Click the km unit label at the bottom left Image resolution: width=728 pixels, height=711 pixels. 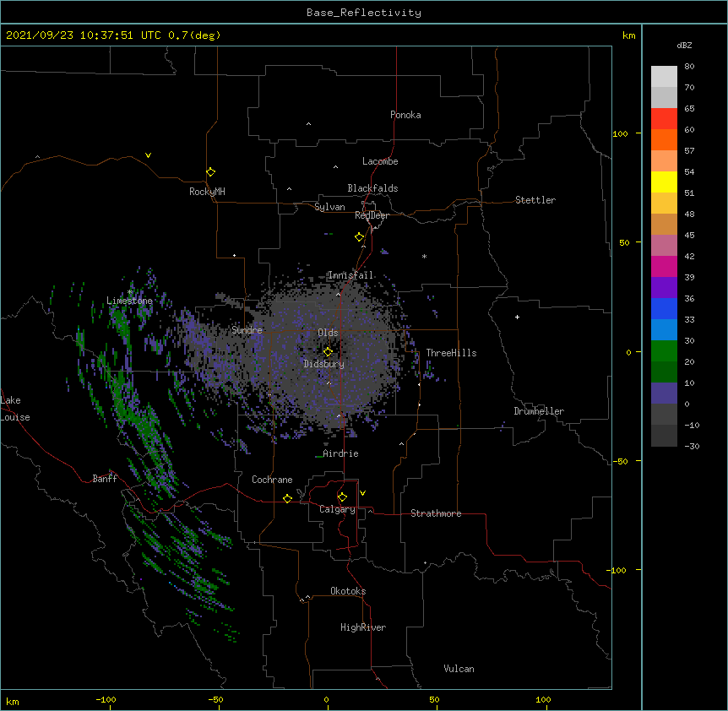(x=13, y=701)
